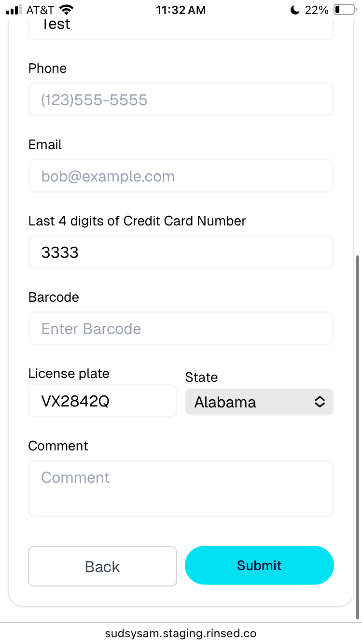Click the State dropdown up-down chevron arrows
The height and width of the screenshot is (644, 362).
point(320,402)
